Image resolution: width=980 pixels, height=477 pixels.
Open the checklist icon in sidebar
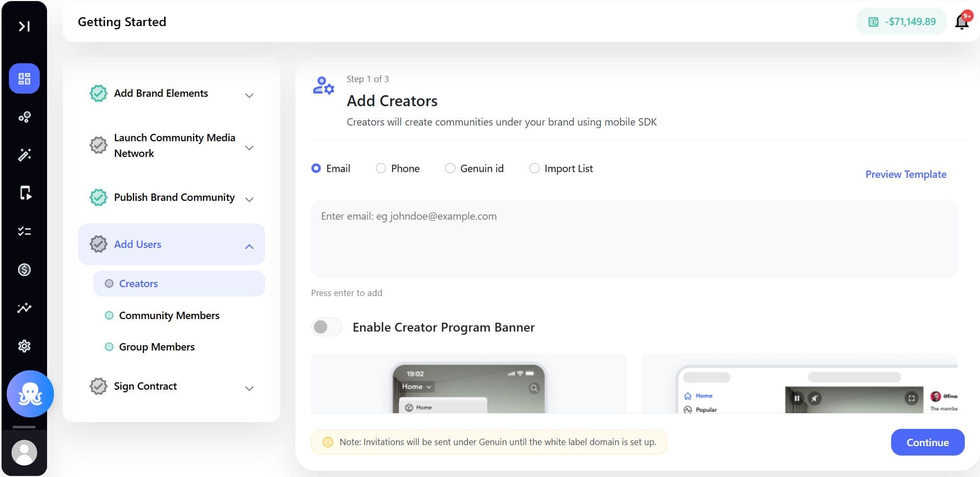point(24,231)
